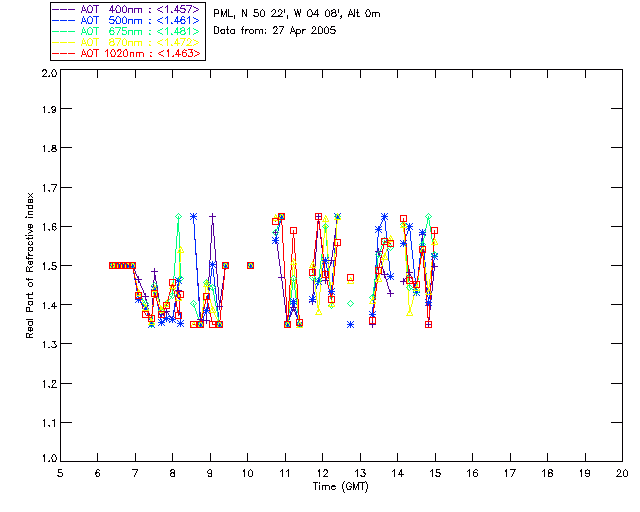Viewport: 640px width, 512px height.
Task: Click the time-axis tick label '5'
Action: 60,473
